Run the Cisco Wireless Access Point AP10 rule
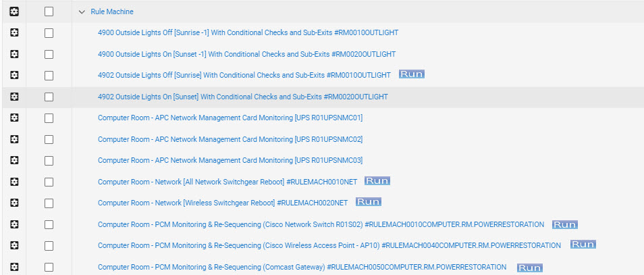 click(583, 245)
